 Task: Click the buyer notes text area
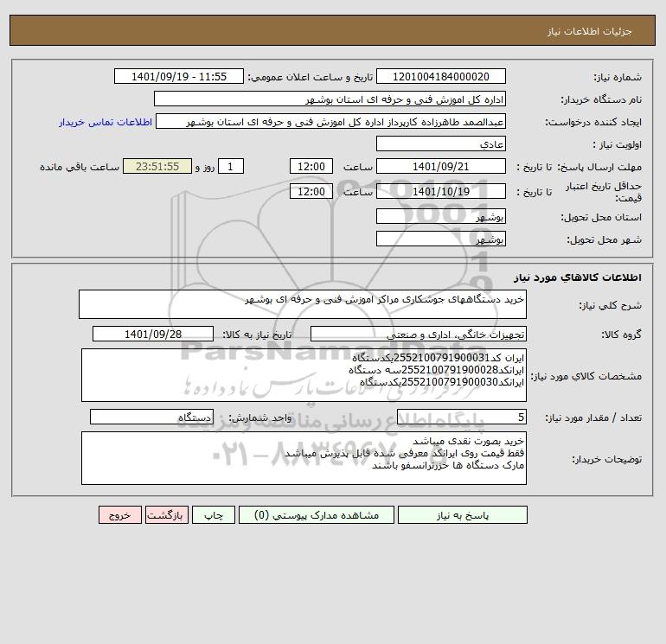click(x=304, y=458)
